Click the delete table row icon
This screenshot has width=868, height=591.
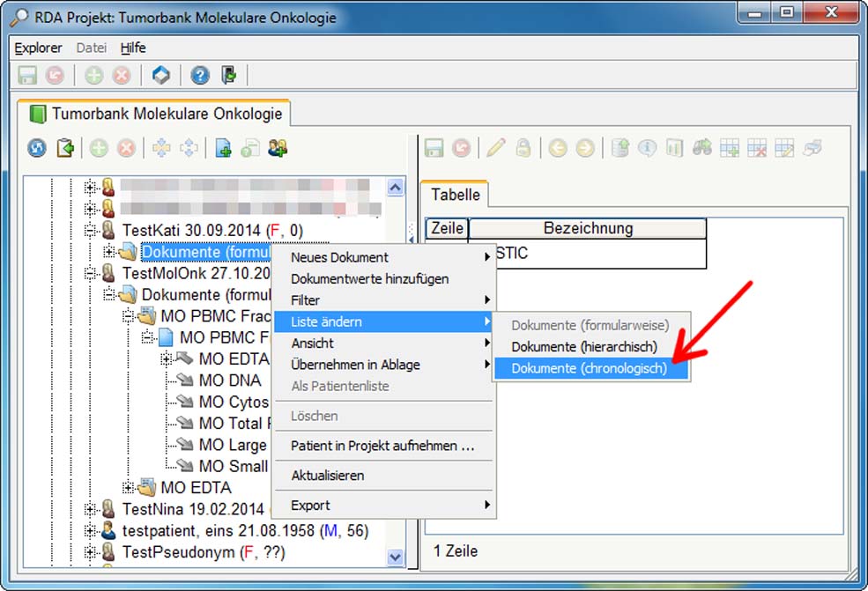tap(757, 149)
